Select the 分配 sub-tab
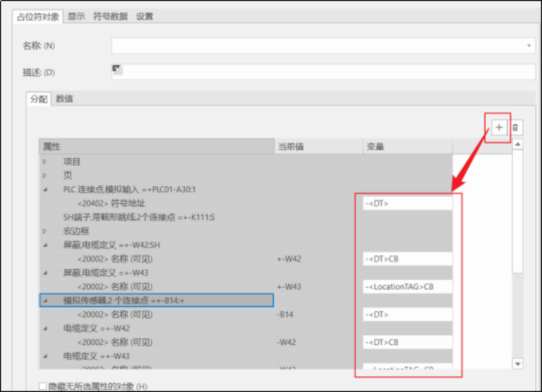Image resolution: width=542 pixels, height=392 pixels. tap(39, 99)
